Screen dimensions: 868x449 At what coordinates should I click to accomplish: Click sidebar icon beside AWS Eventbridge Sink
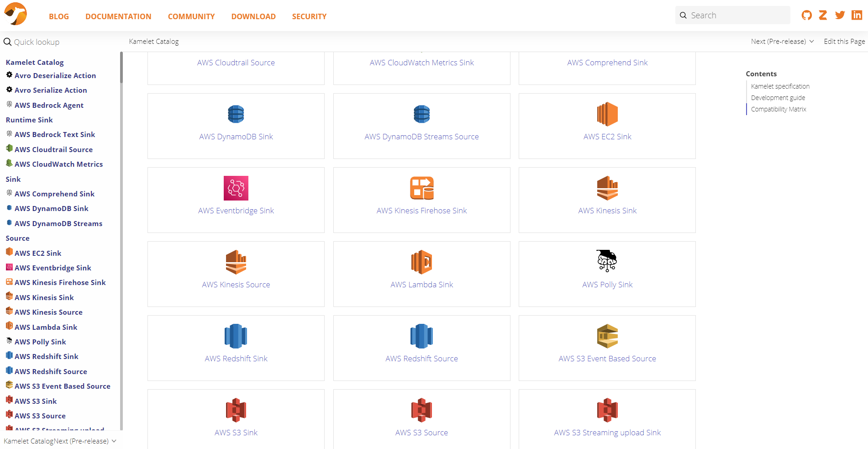pyautogui.click(x=9, y=267)
